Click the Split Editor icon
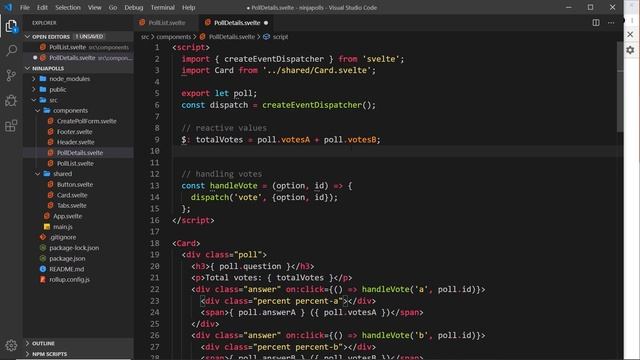Image resolution: width=640 pixels, height=360 pixels. [596, 23]
